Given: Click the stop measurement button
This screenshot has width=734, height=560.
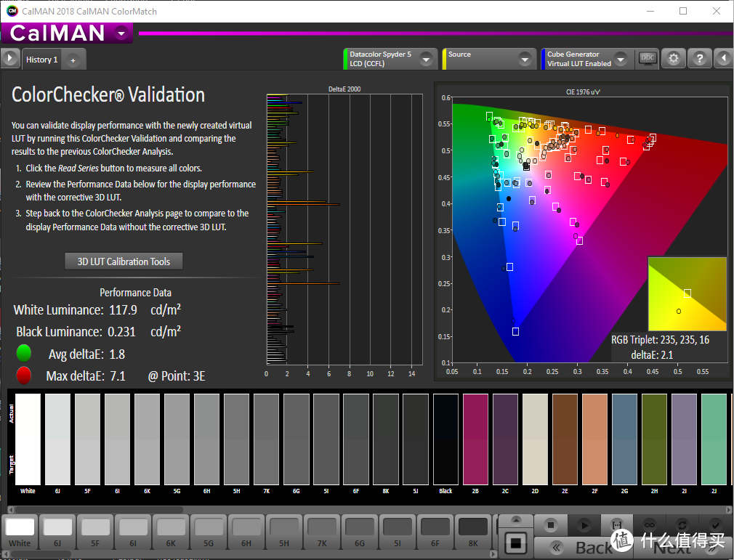Looking at the screenshot, I should [551, 524].
